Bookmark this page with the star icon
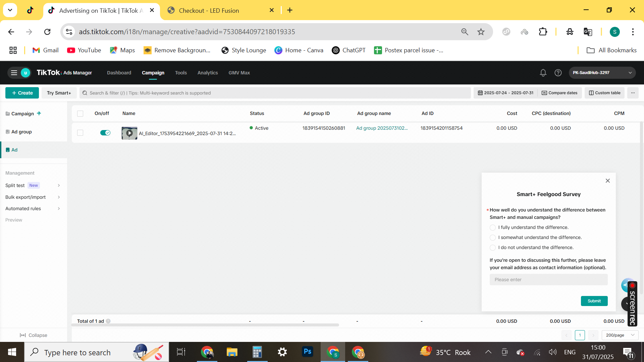This screenshot has height=362, width=644. click(481, 32)
